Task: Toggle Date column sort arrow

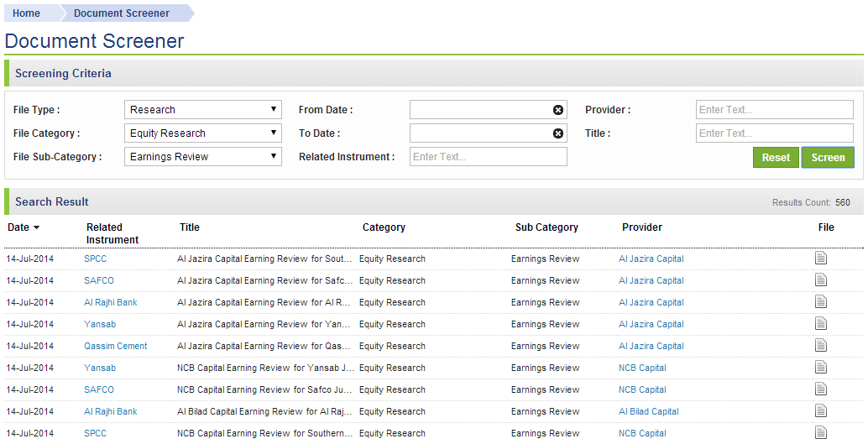Action: click(x=37, y=227)
